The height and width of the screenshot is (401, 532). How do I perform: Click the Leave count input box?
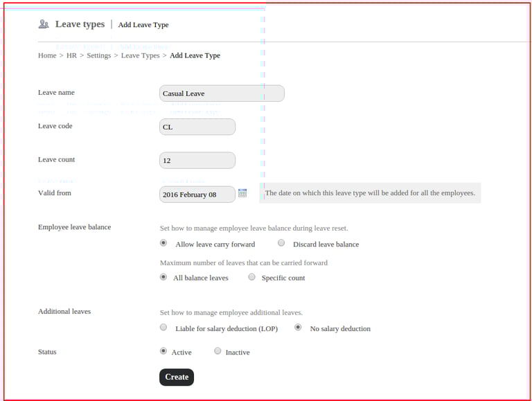(x=197, y=161)
